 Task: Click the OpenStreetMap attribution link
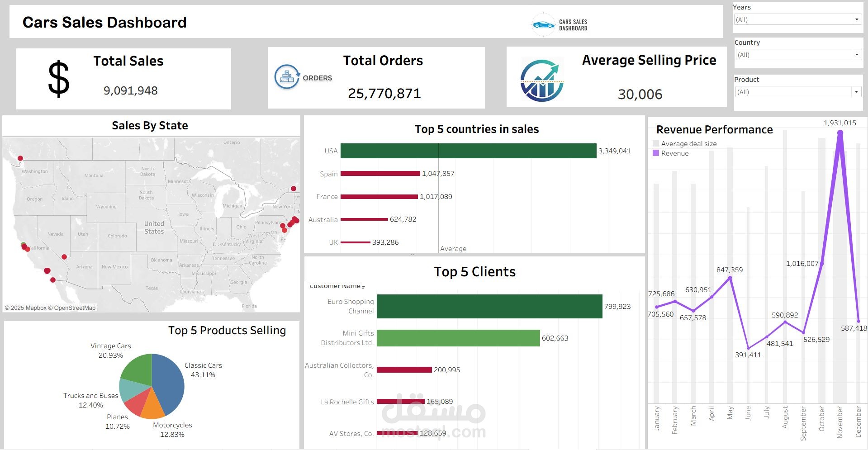click(74, 308)
